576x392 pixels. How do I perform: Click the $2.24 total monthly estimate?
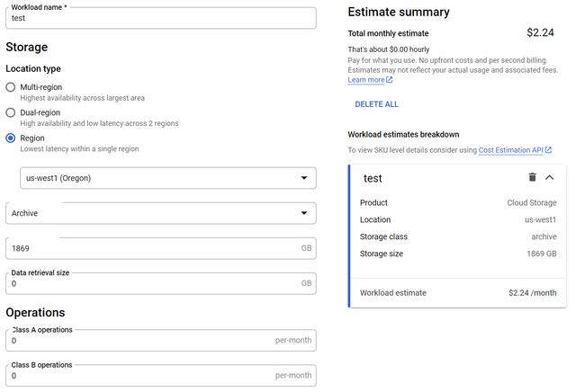pos(540,32)
